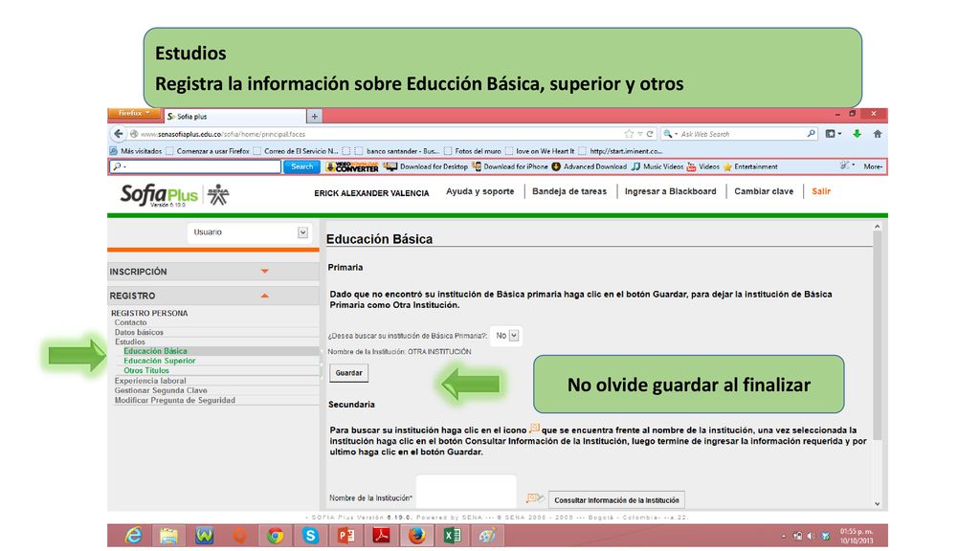Click the institution search icon beside Nombre field
Image resolution: width=980 pixels, height=551 pixels.
tap(534, 497)
